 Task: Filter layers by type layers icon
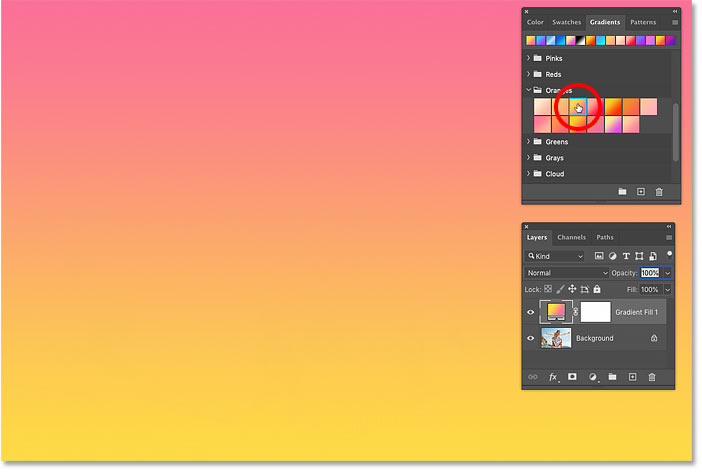(x=626, y=256)
